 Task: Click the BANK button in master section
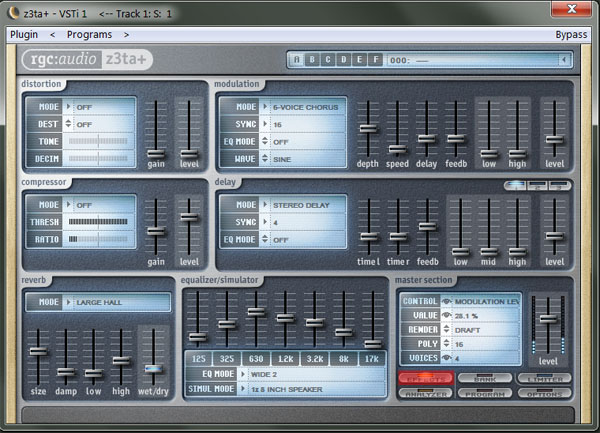point(485,378)
